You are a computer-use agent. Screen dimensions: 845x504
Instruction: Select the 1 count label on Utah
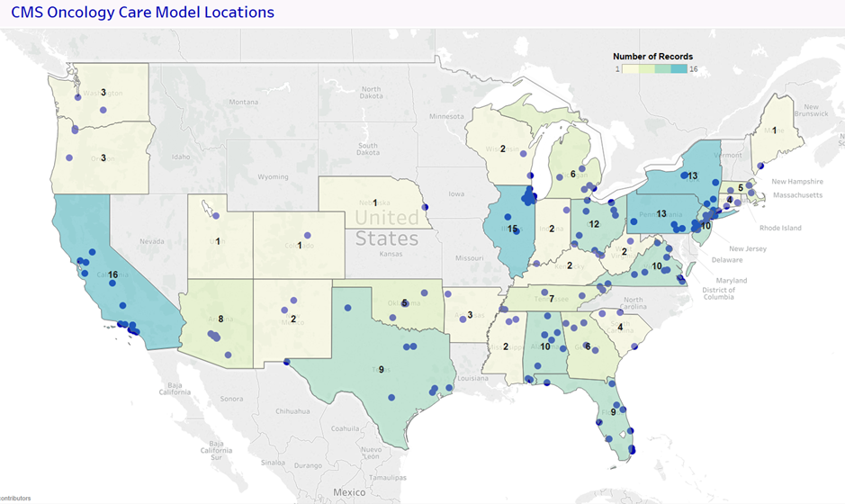218,241
